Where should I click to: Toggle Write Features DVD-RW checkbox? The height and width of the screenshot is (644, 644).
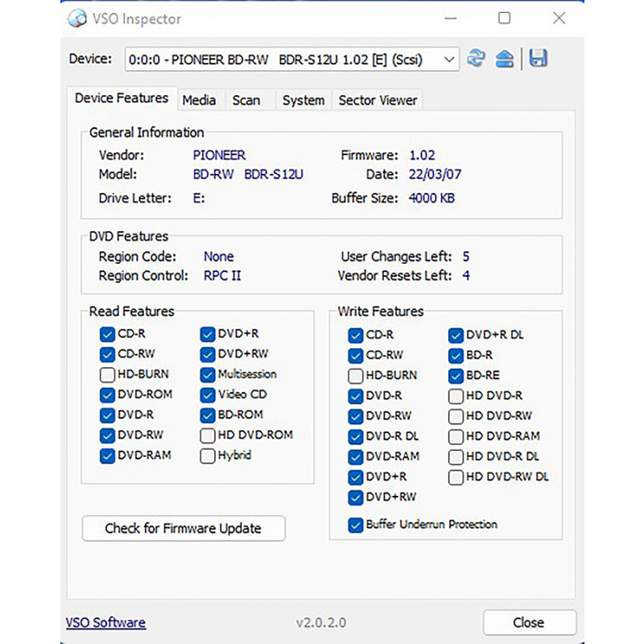(356, 416)
